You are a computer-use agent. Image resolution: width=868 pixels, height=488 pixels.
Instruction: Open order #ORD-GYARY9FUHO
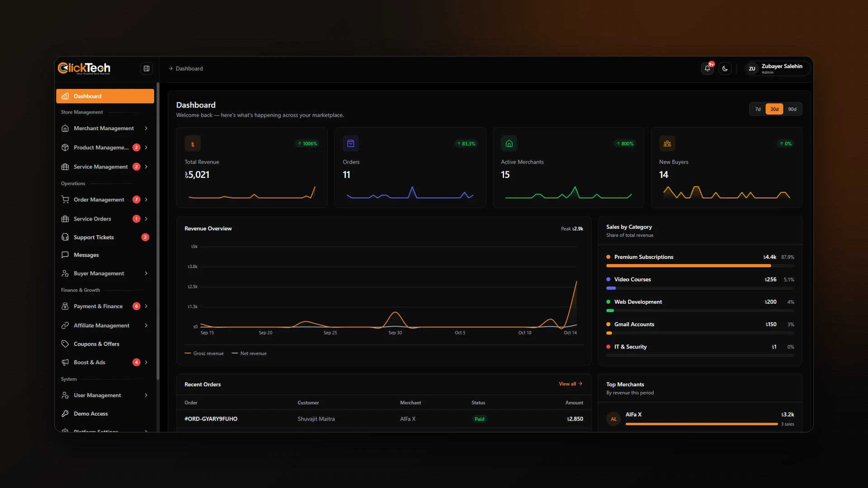[x=211, y=419]
